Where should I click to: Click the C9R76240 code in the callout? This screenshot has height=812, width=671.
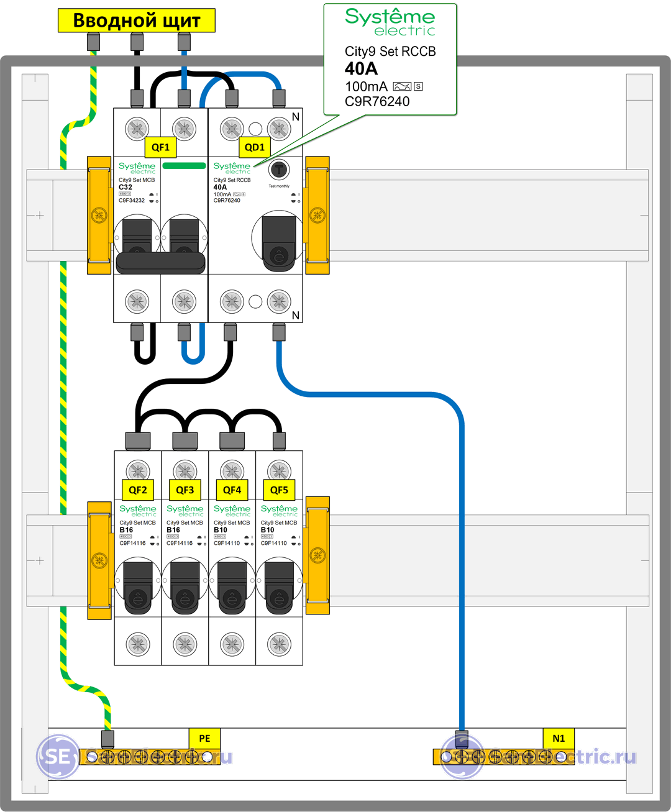coord(377,101)
